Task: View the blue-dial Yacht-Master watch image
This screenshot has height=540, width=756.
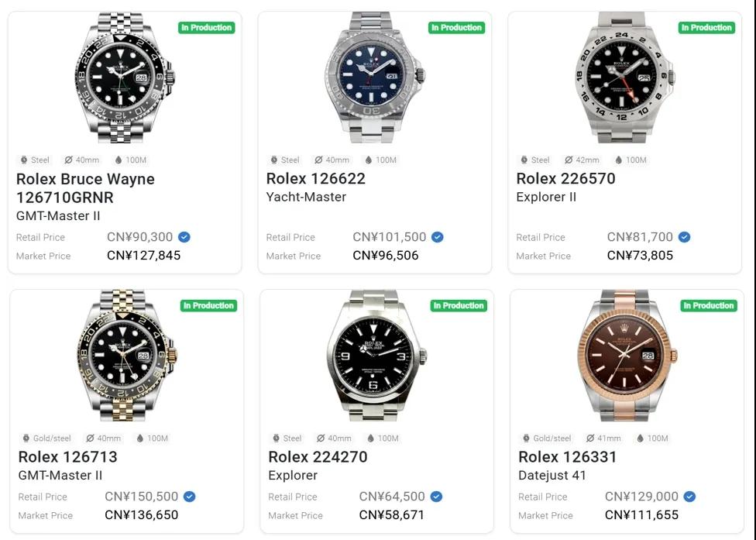Action: point(375,77)
